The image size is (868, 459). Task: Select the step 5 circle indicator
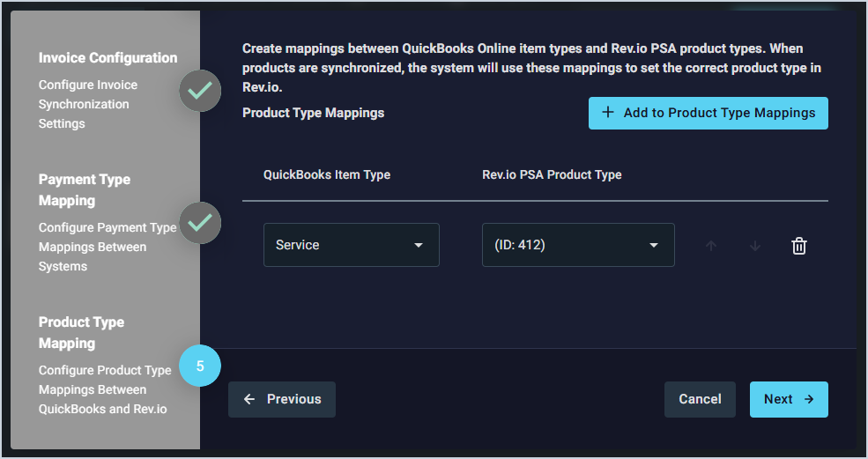click(200, 366)
